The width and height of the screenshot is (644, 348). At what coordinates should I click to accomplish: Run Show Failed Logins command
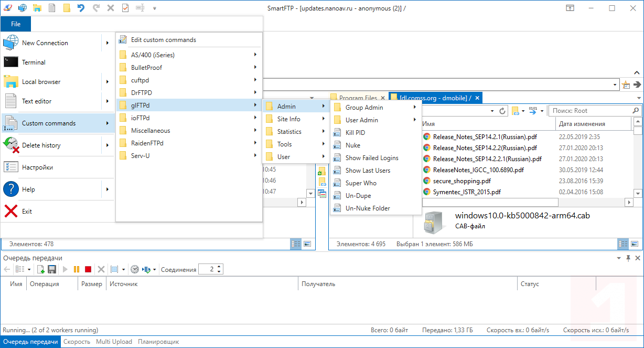375,158
